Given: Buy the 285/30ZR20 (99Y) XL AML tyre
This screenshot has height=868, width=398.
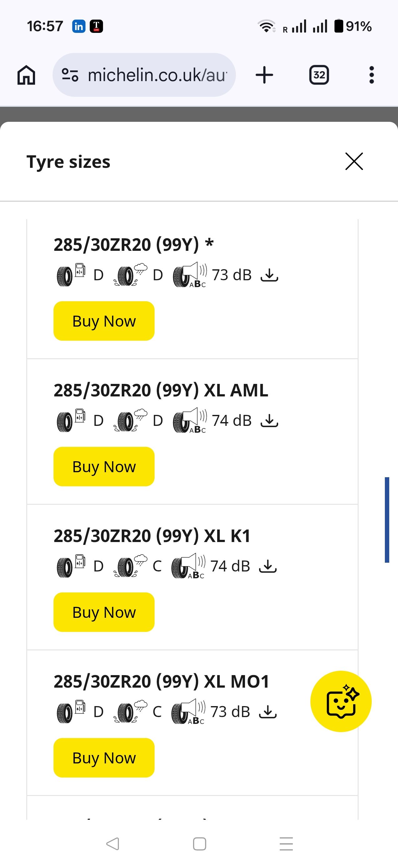Looking at the screenshot, I should pos(104,466).
